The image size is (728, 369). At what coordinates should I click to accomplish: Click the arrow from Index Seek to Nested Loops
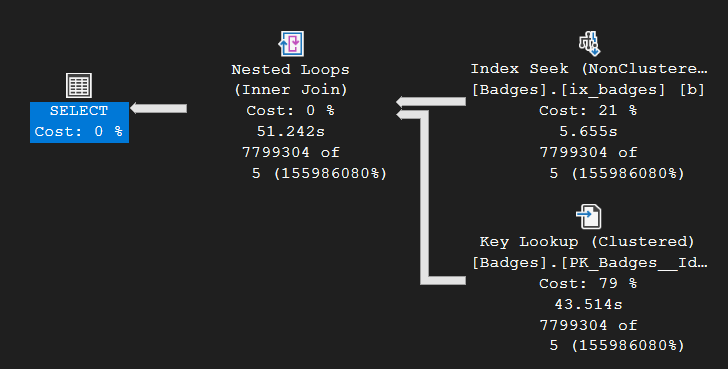pos(431,102)
